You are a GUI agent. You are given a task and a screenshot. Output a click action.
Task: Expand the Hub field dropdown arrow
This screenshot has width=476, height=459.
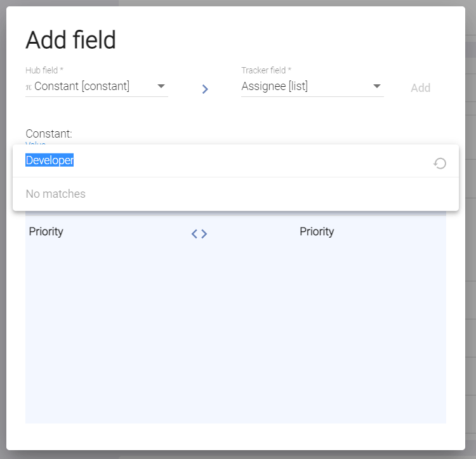pos(161,86)
